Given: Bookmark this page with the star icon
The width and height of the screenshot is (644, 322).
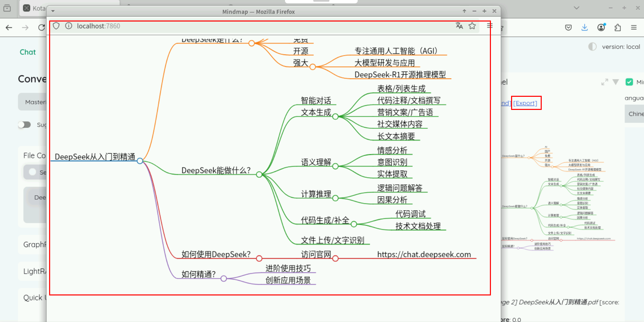Looking at the screenshot, I should (472, 26).
